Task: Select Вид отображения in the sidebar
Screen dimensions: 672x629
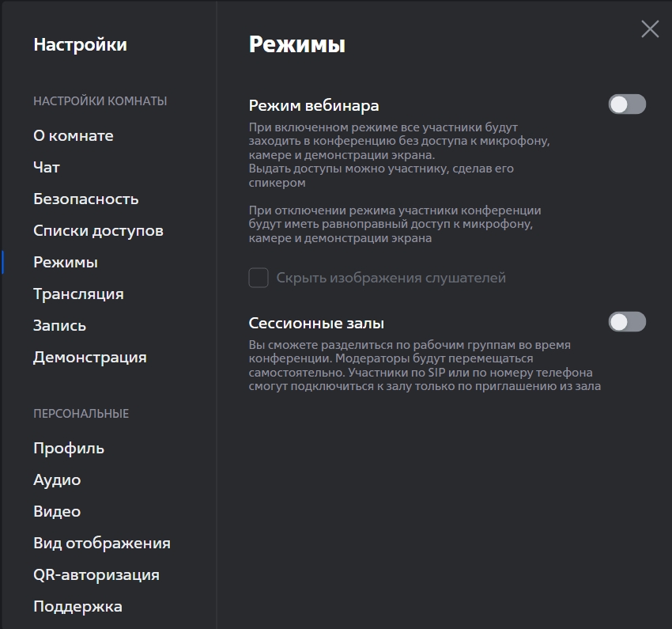Action: click(x=101, y=544)
